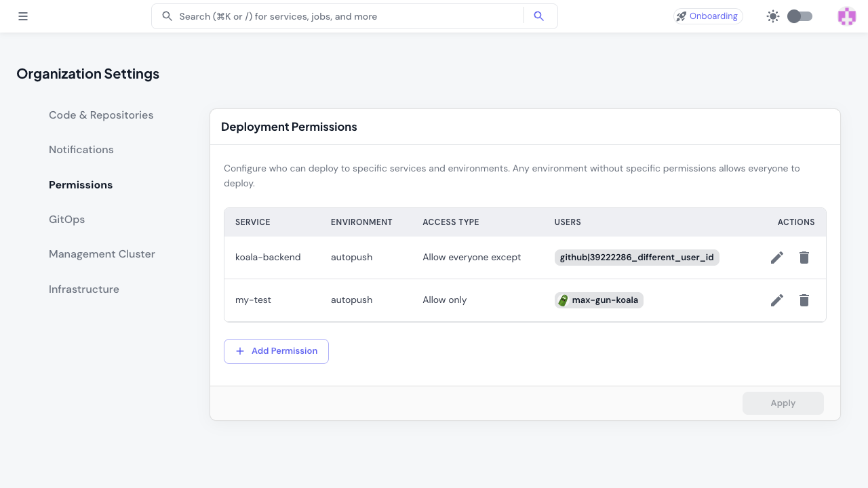The image size is (868, 488).
Task: Click the search input field
Action: [339, 16]
